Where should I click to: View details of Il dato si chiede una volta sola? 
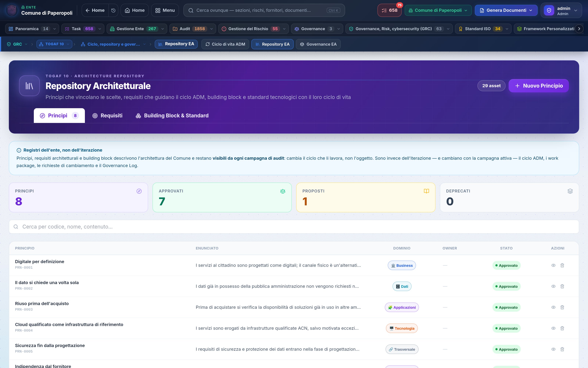click(553, 286)
